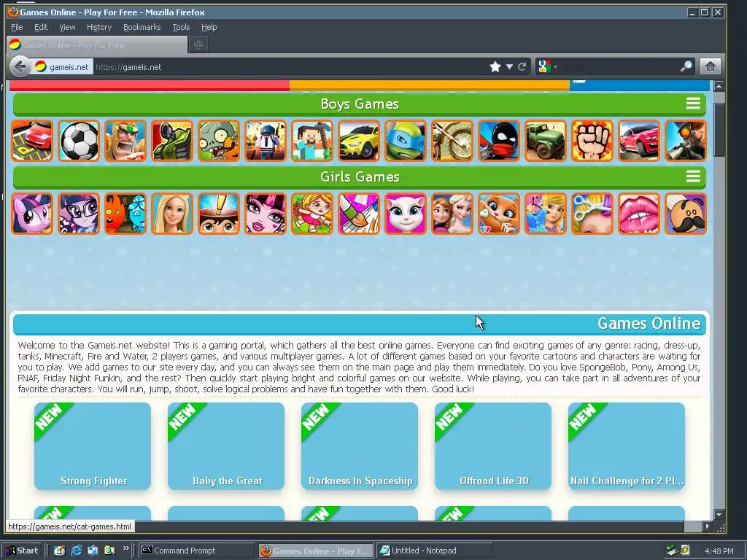
Task: Open the sniper shooter game icon
Action: pyautogui.click(x=686, y=141)
